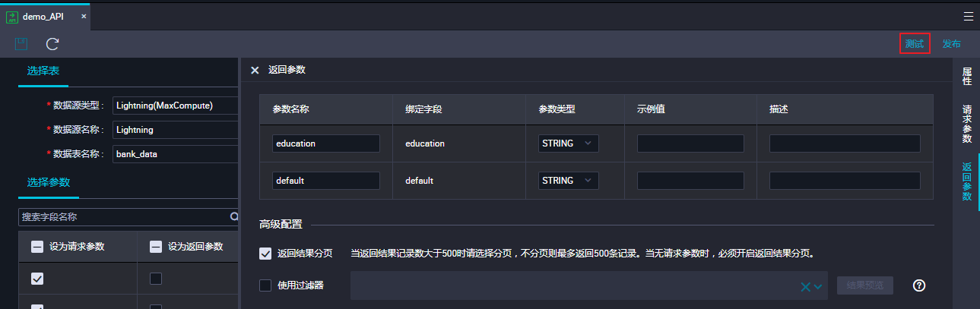This screenshot has width=980, height=309.
Task: Close the demo_API tab
Action: click(x=84, y=16)
